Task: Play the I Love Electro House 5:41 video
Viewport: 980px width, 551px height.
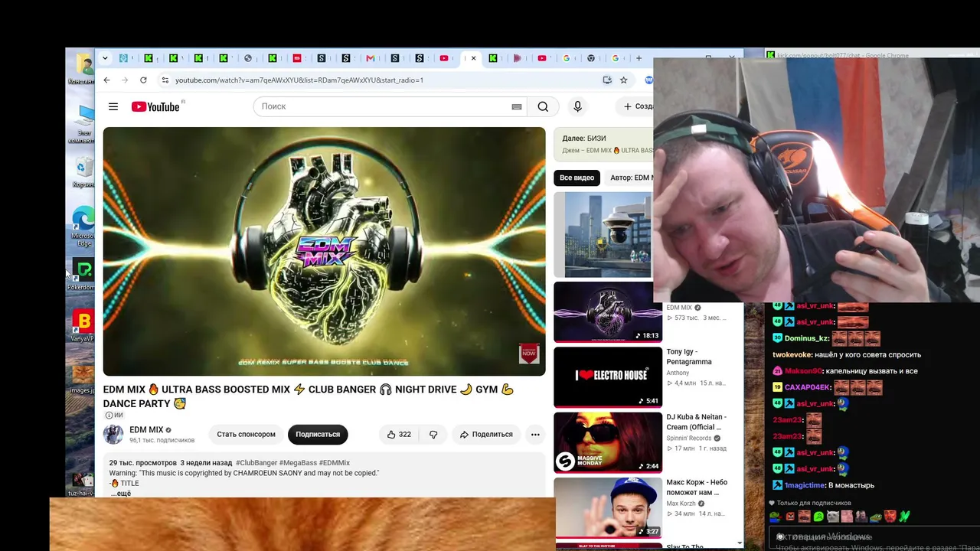Action: [608, 377]
